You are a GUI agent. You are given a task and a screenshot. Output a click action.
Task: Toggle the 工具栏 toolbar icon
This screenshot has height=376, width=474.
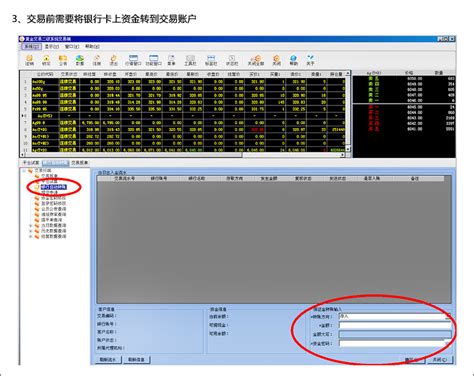tap(190, 60)
